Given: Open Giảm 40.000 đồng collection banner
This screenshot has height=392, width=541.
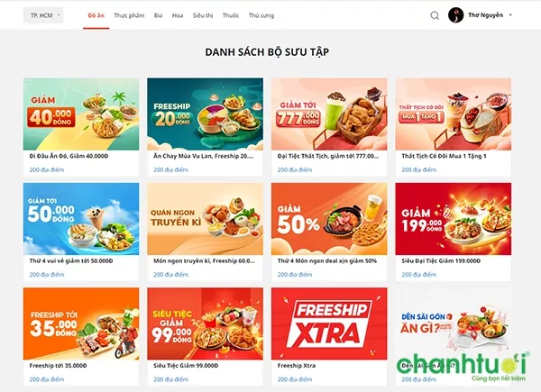Looking at the screenshot, I should (x=81, y=114).
